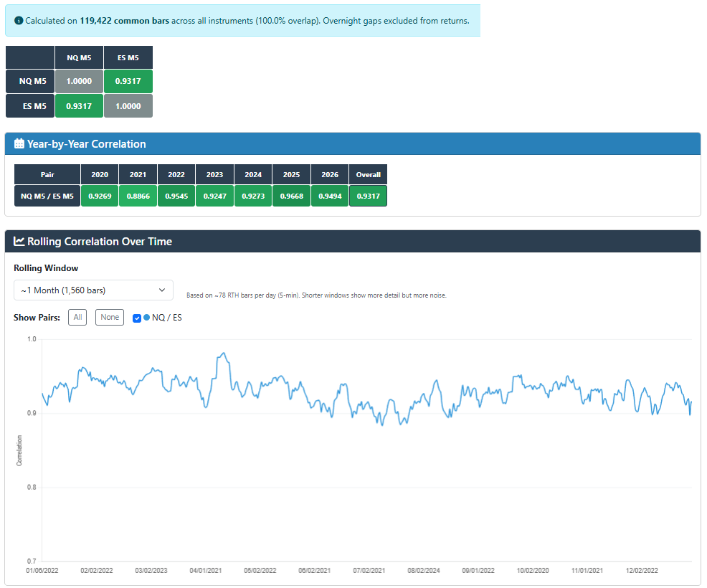Click the 0.9317 cell in the ES M5 row
Screen dimensions: 707x588
79,106
